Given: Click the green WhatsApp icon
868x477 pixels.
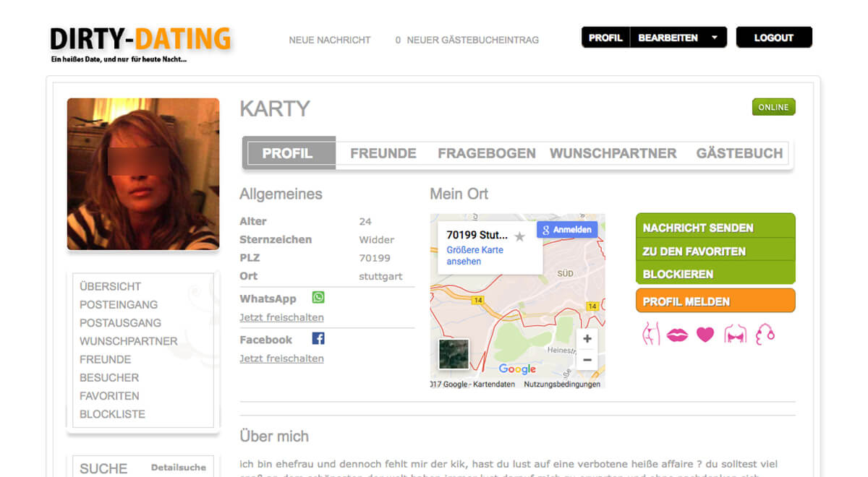Looking at the screenshot, I should coord(318,298).
